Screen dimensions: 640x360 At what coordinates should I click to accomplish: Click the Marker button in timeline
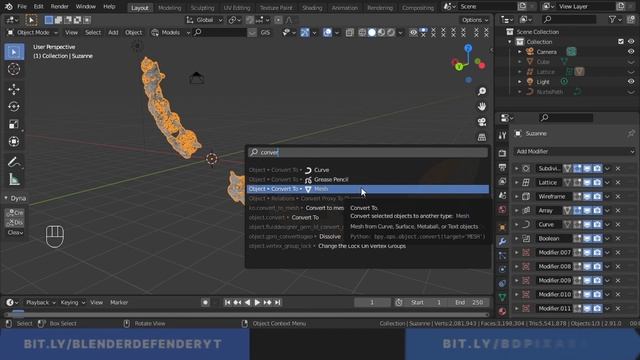click(119, 302)
